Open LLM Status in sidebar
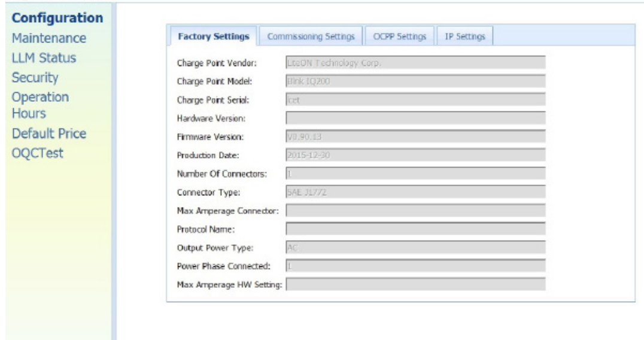This screenshot has width=644, height=340. click(44, 58)
